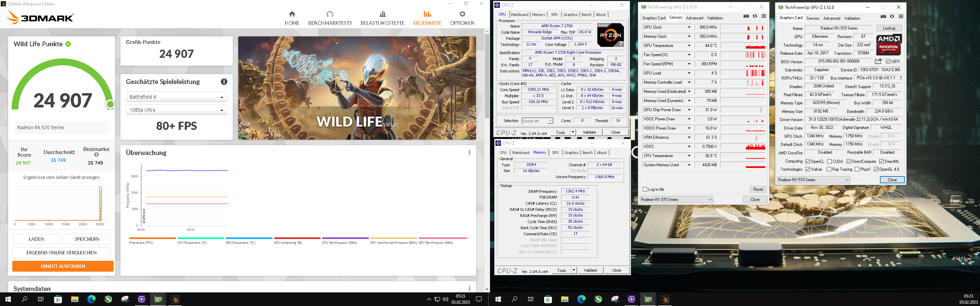980x306 pixels.
Task: Click the CPU Taktfrequenz purple legend bar
Action: tap(345, 238)
